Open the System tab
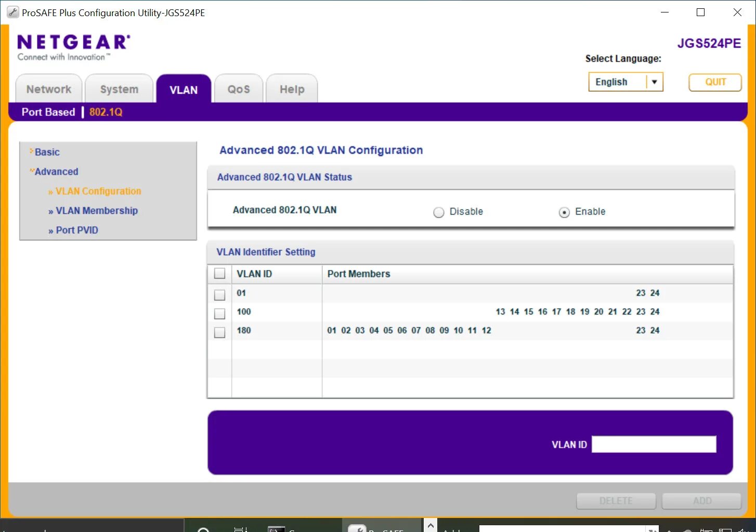 119,89
